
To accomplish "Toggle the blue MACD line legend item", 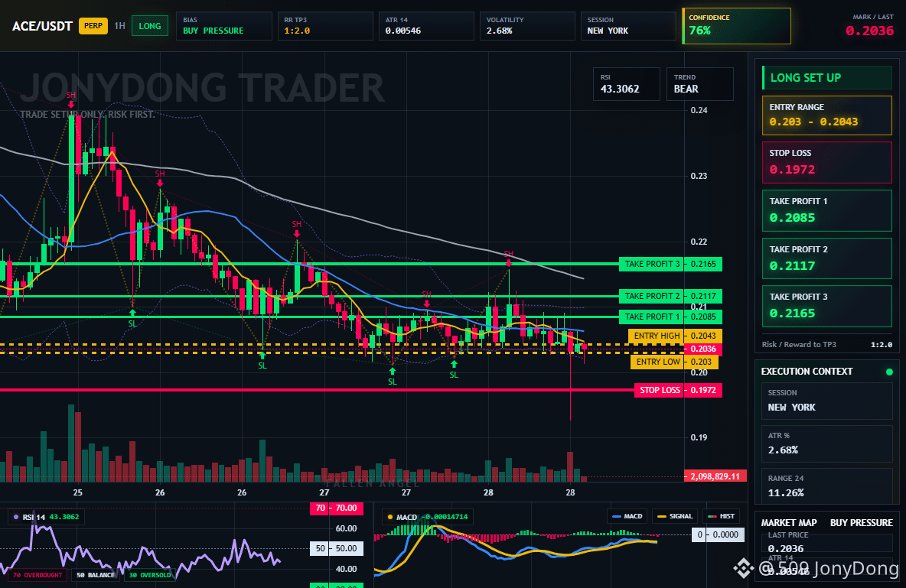I will coord(627,516).
